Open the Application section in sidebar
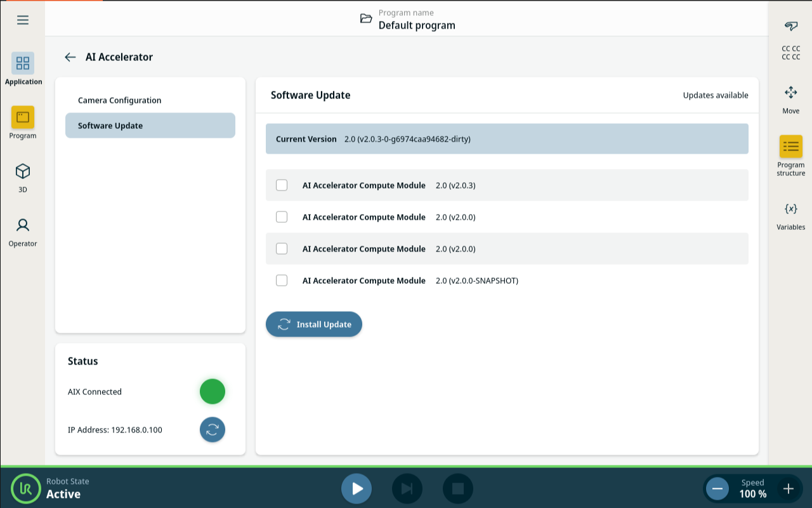 click(x=23, y=63)
